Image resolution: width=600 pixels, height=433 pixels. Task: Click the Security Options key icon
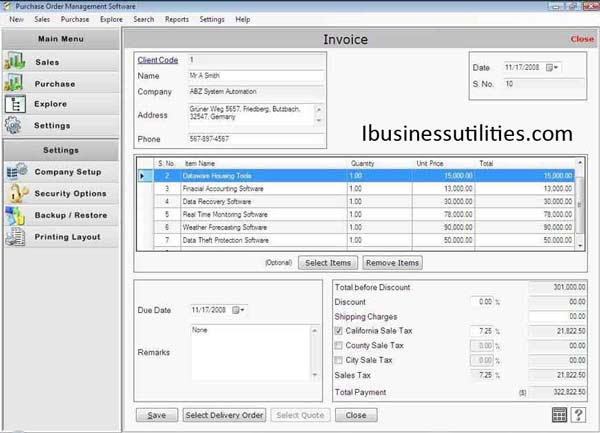click(18, 193)
